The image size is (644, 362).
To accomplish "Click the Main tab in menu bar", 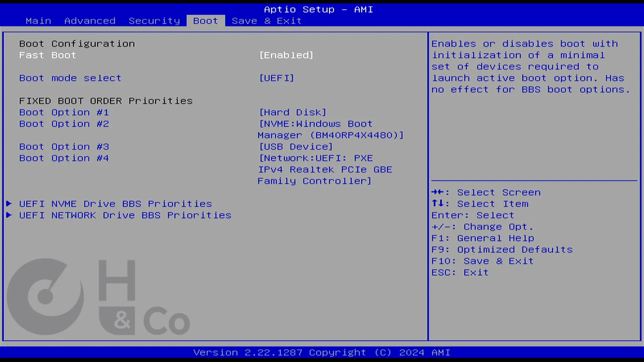I will 39,21.
